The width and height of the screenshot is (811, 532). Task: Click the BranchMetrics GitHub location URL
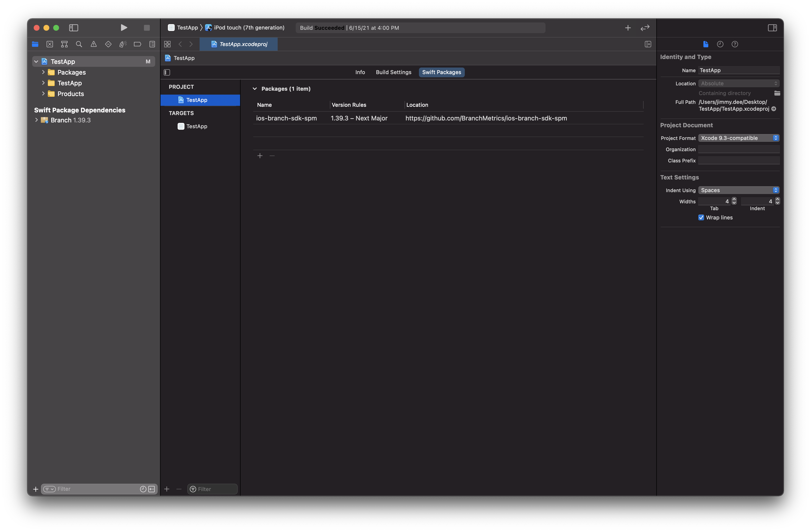click(486, 118)
